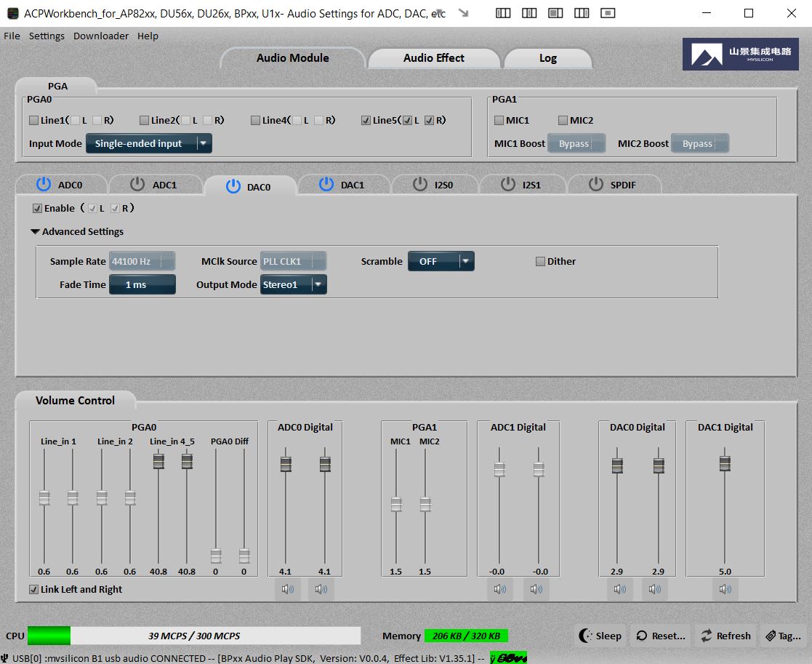Click the diagonal arrow icon in title bar
Viewport: 812px width, 664px height.
tap(464, 13)
